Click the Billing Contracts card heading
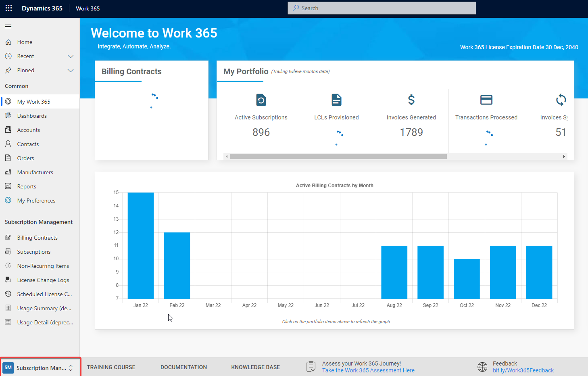 click(x=131, y=71)
